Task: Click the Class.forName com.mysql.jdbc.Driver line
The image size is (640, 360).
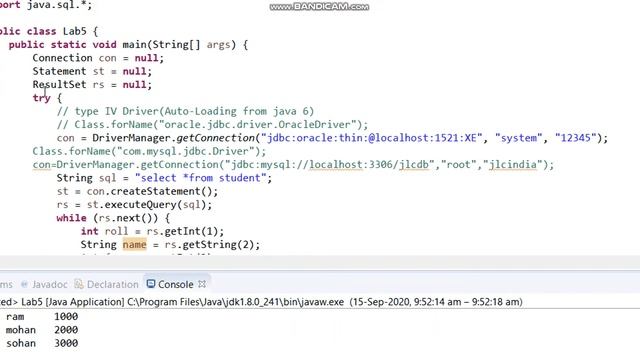Action: click(149, 151)
